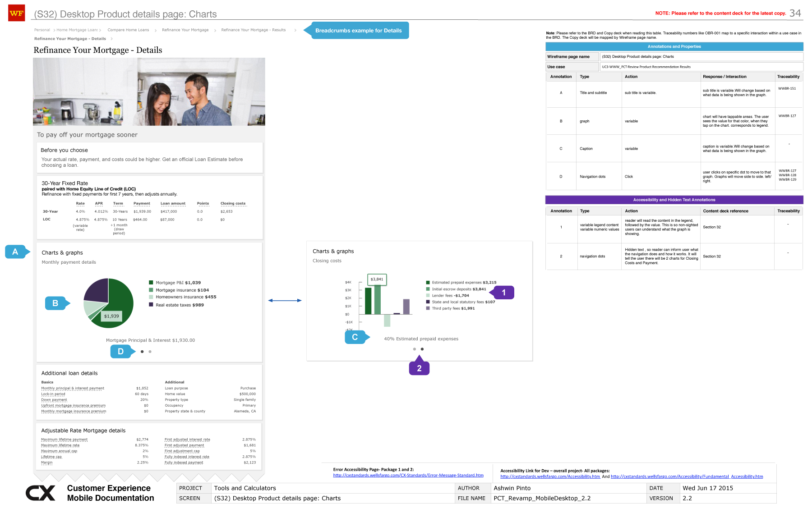Click chevron after Refinance Your Mortgage - Results
Image resolution: width=812 pixels, height=513 pixels.
point(295,31)
